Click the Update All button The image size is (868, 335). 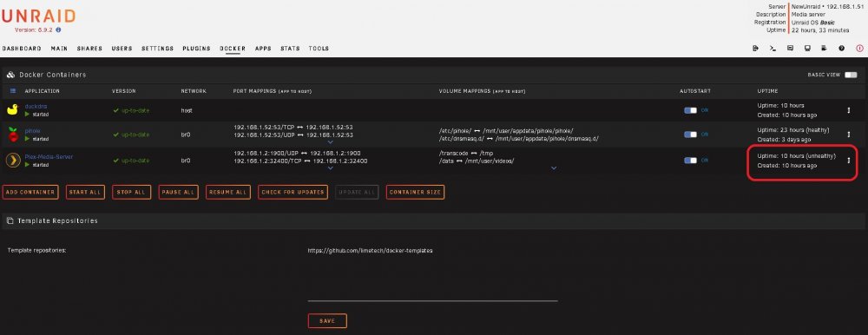357,192
